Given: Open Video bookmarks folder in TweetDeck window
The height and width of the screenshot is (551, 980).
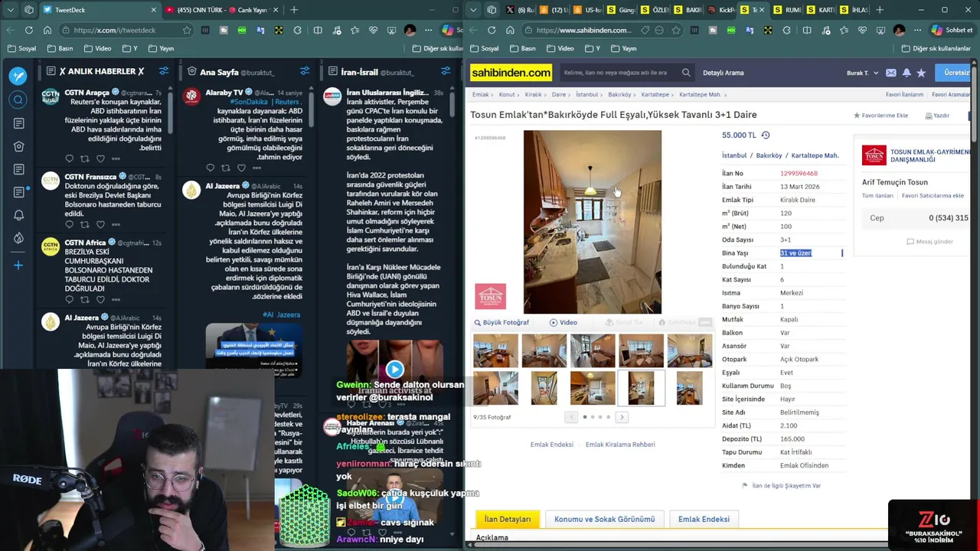Looking at the screenshot, I should point(97,48).
